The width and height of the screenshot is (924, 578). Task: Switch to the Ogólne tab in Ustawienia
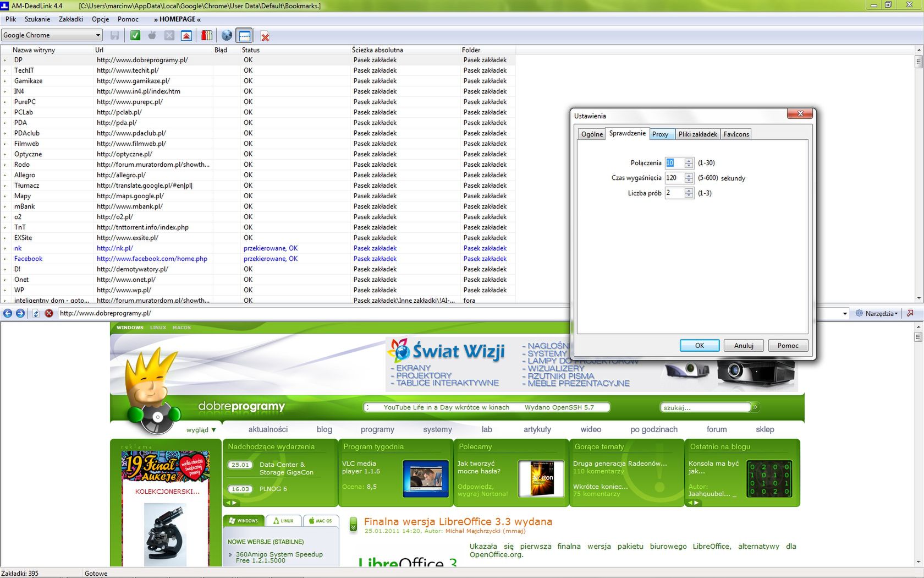point(592,134)
